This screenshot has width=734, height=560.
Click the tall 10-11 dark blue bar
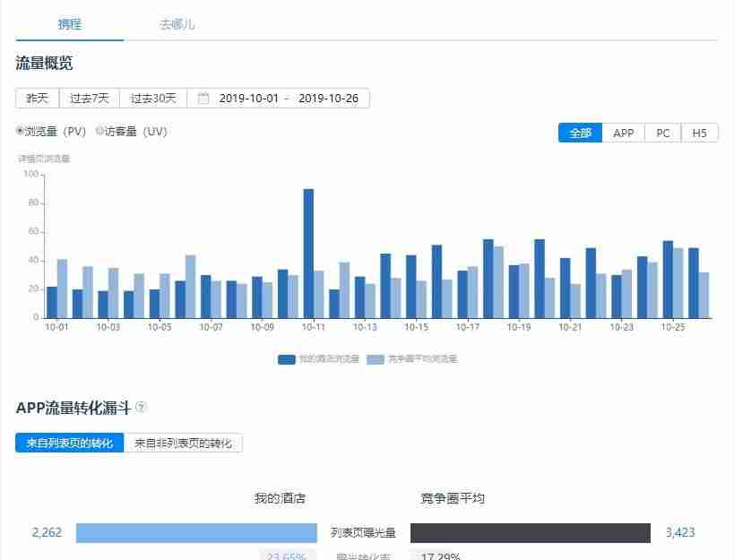[x=308, y=254]
